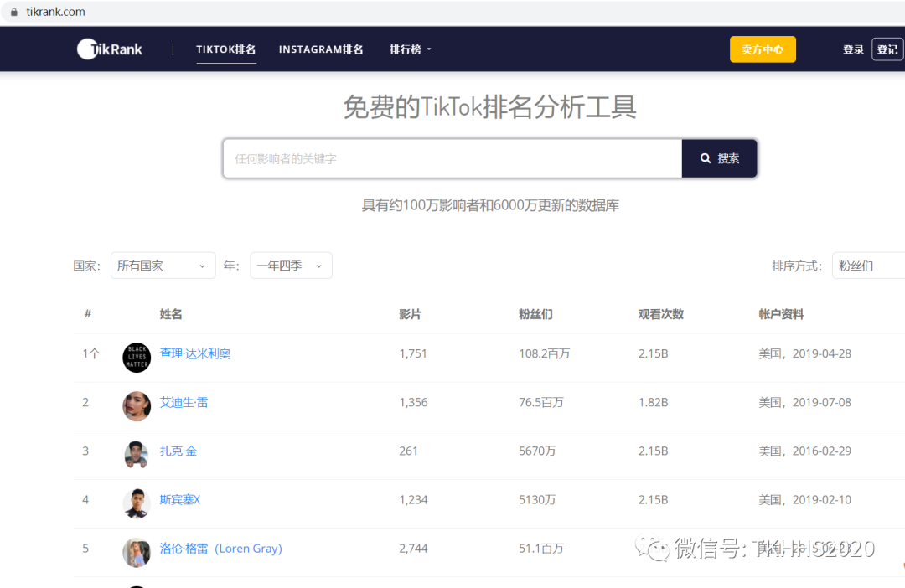
Task: Click the search magnifier button 搜索
Action: pyautogui.click(x=720, y=158)
